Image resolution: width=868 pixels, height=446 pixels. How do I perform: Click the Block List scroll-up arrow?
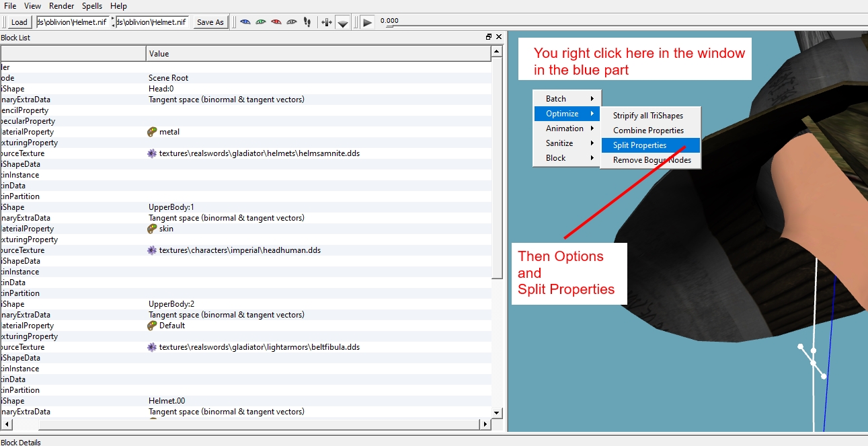(x=498, y=51)
